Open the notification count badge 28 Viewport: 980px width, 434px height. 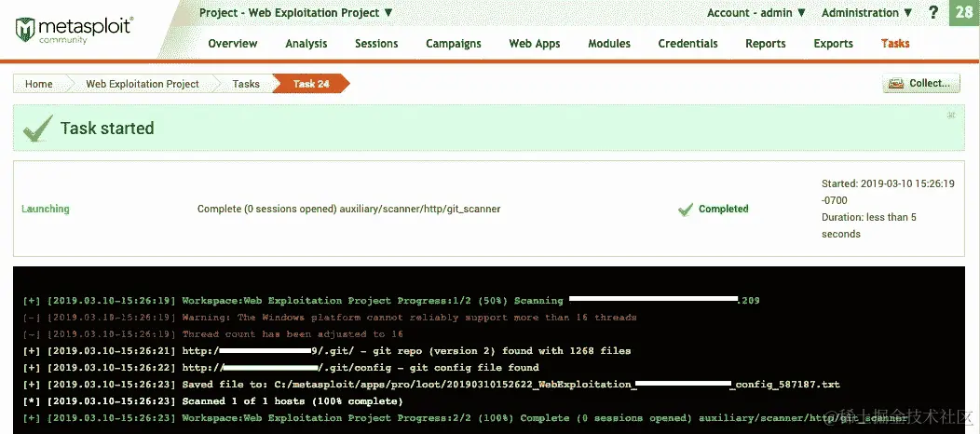coord(964,12)
